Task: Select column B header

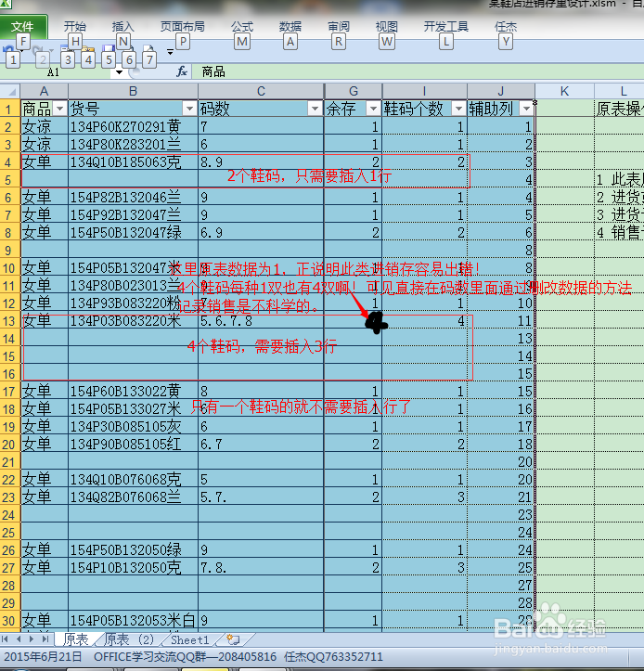Action: click(x=133, y=91)
